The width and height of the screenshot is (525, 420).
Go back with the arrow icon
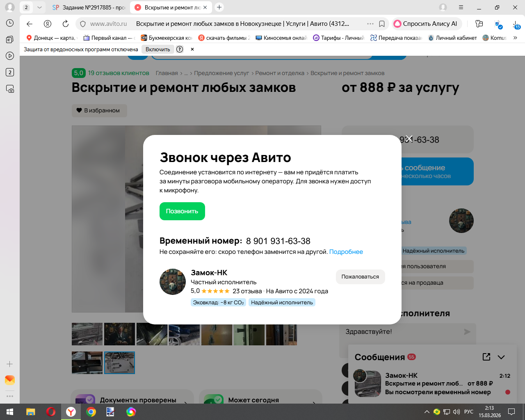[x=30, y=24]
